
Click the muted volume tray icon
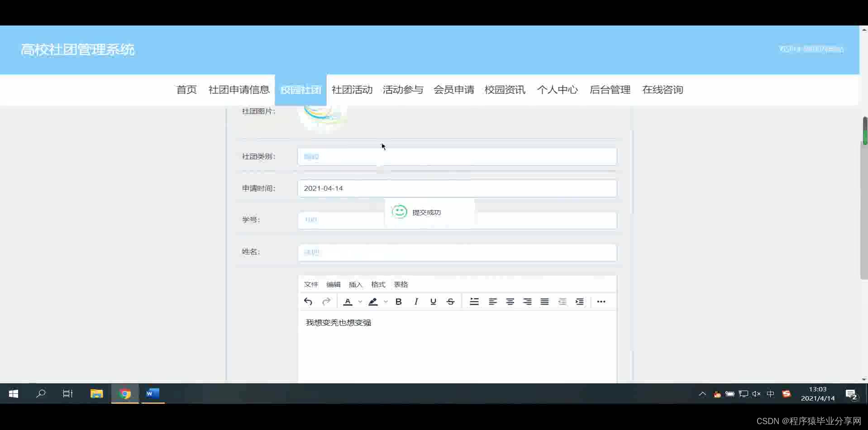756,394
